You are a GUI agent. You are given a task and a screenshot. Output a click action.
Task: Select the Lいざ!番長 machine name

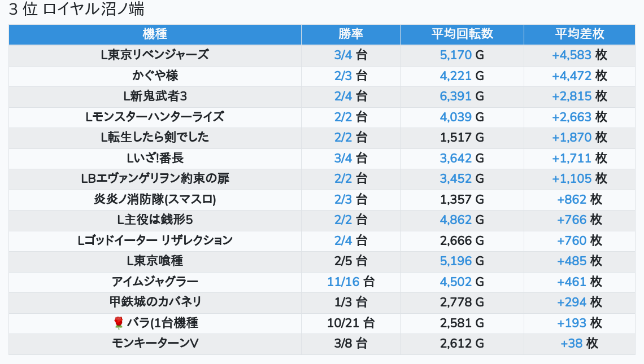(155, 158)
